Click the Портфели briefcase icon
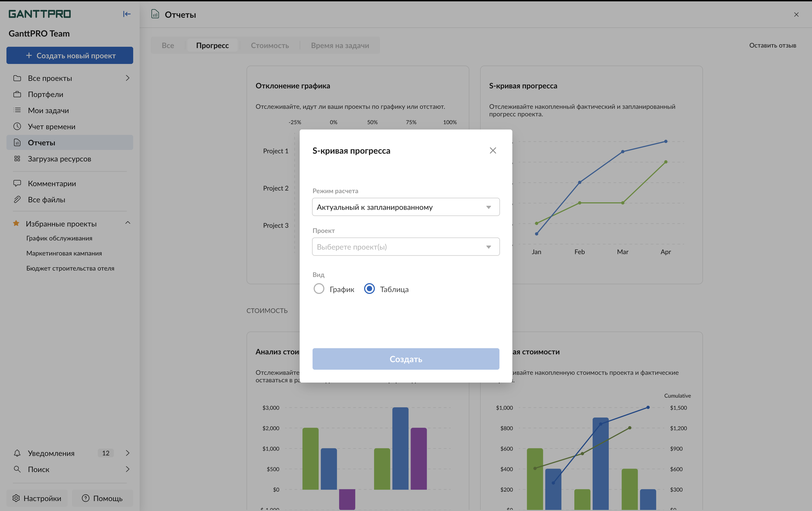 [x=17, y=94]
